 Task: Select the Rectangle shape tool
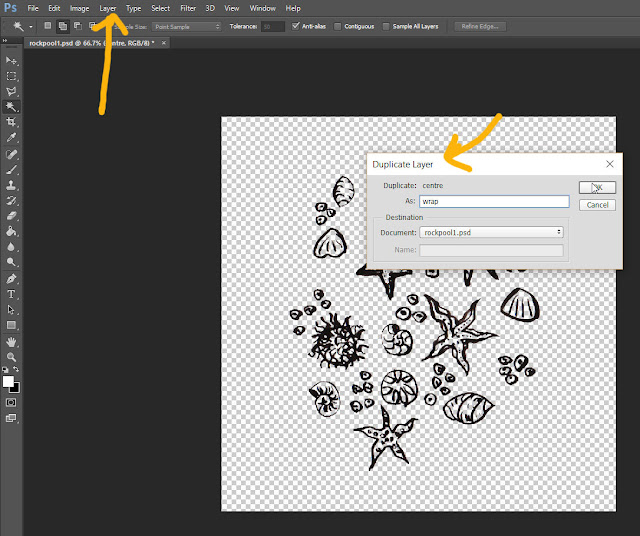pyautogui.click(x=11, y=325)
